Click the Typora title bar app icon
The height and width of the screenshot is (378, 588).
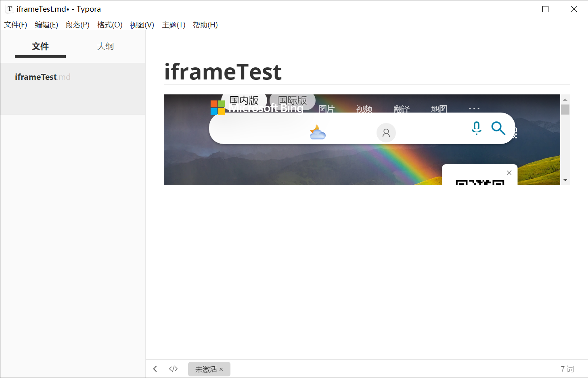click(9, 9)
